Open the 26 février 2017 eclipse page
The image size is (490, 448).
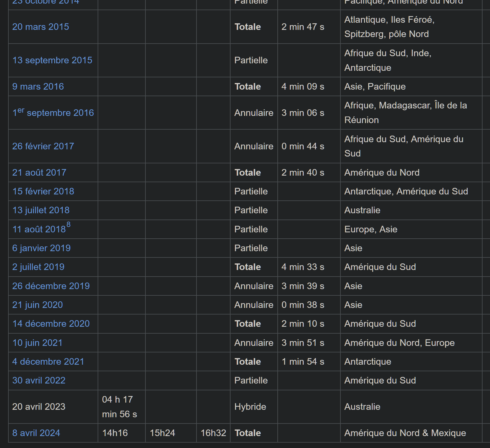click(43, 146)
